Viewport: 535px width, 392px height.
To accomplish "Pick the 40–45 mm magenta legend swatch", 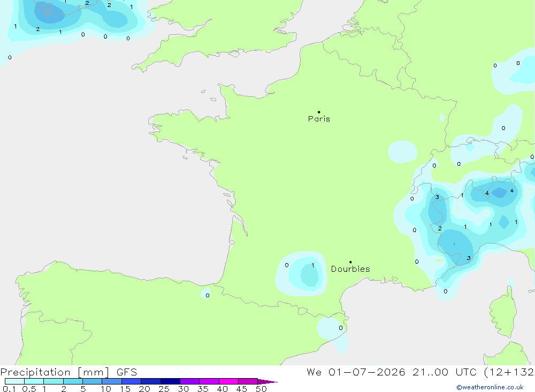I will point(228,381).
